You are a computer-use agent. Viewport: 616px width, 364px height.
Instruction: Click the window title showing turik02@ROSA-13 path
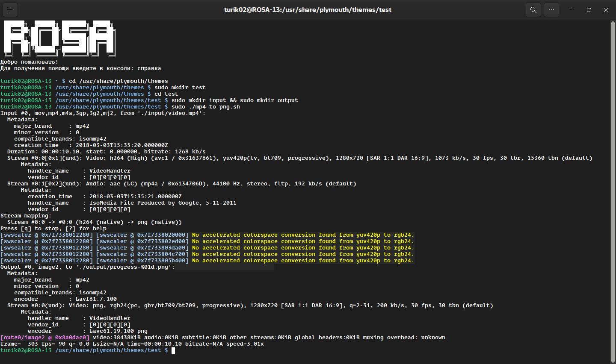(308, 10)
